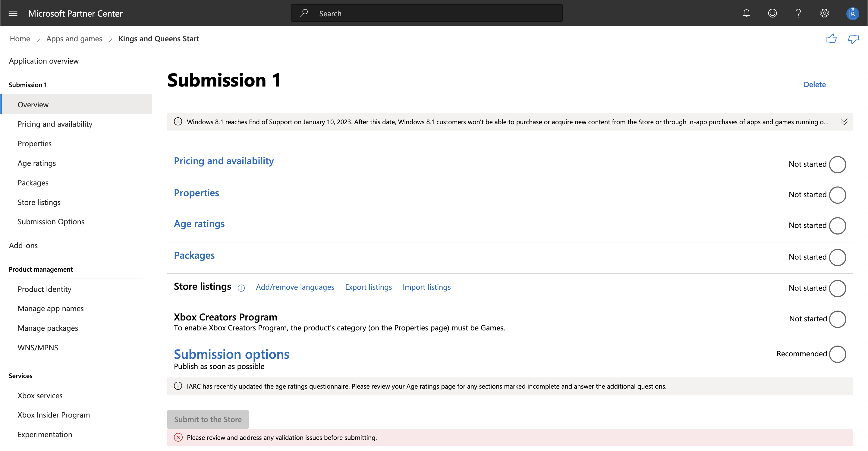Open the feedback smiley icon
868x451 pixels.
[772, 13]
